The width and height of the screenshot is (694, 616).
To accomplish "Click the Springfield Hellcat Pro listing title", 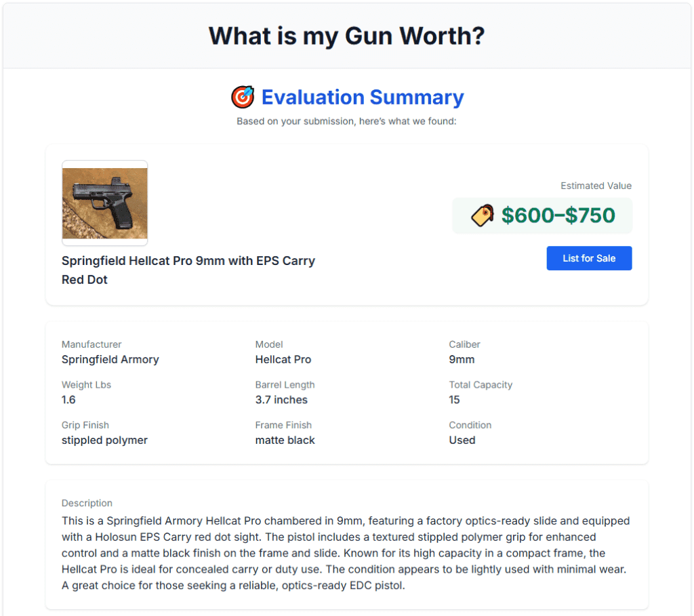I will pos(188,270).
